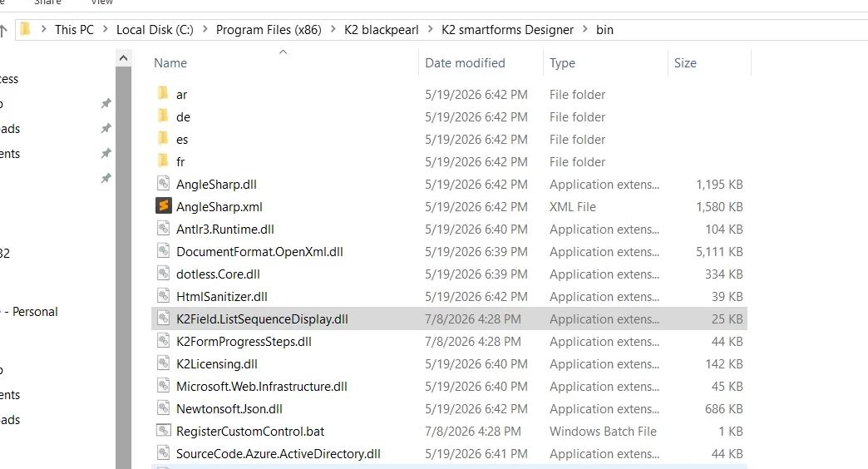Screen dimensions: 868x469
Task: Click the Windows Batch File type cell
Action: coord(603,432)
